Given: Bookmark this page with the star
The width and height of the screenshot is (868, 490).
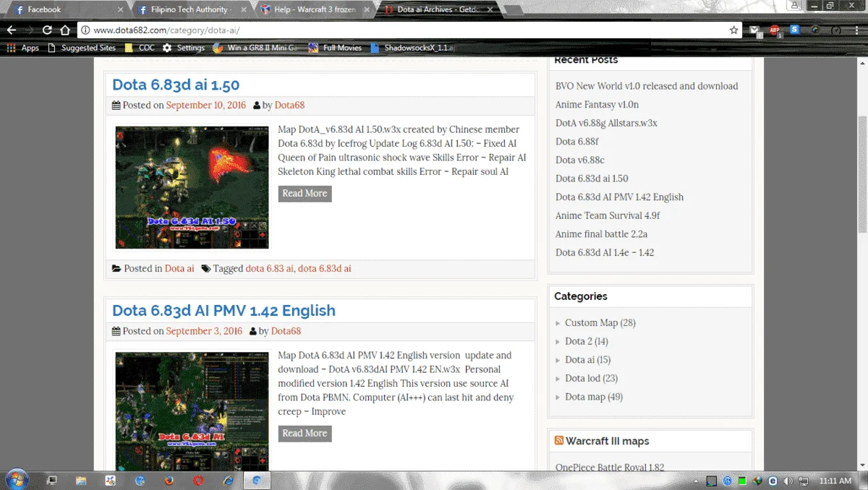Looking at the screenshot, I should pyautogui.click(x=734, y=30).
